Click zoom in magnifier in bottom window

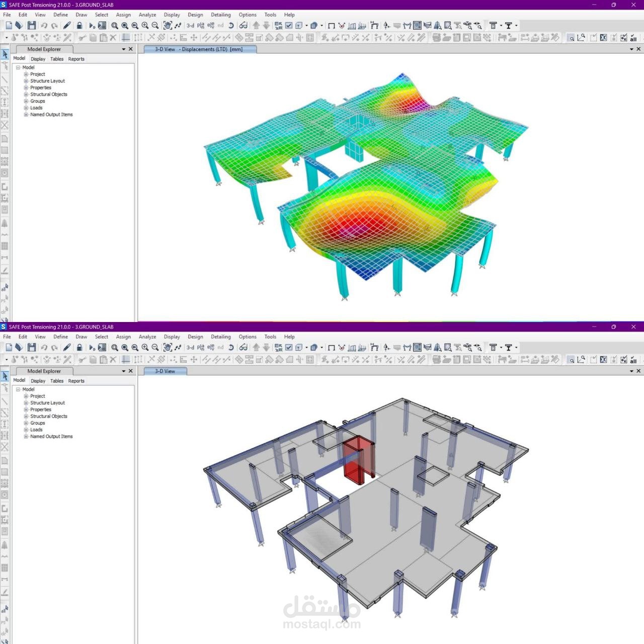(x=145, y=347)
